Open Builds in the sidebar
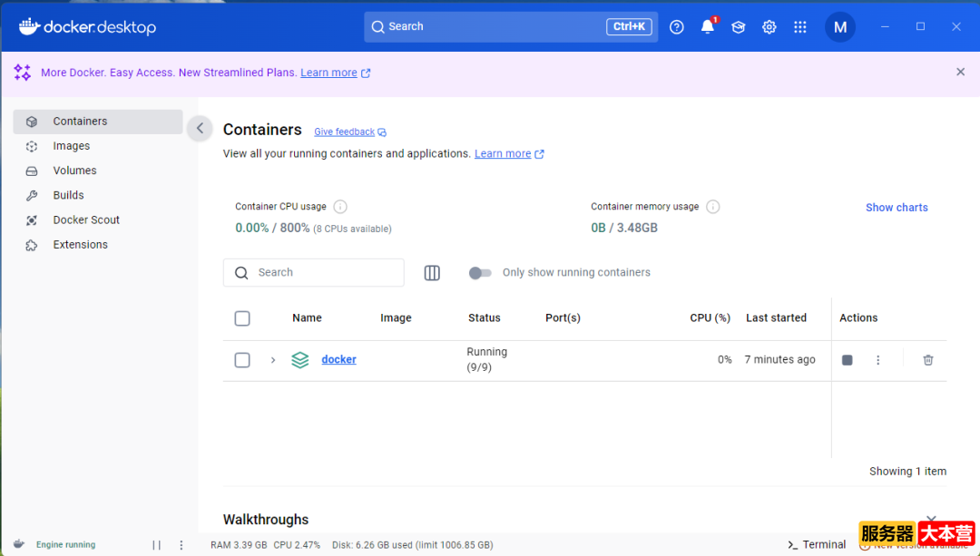This screenshot has height=556, width=980. tap(98, 195)
